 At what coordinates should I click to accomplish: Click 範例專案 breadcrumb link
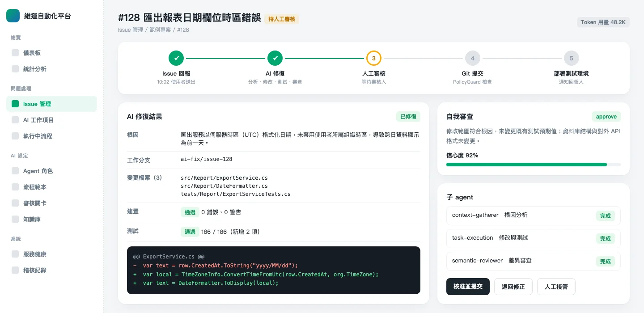(x=160, y=30)
